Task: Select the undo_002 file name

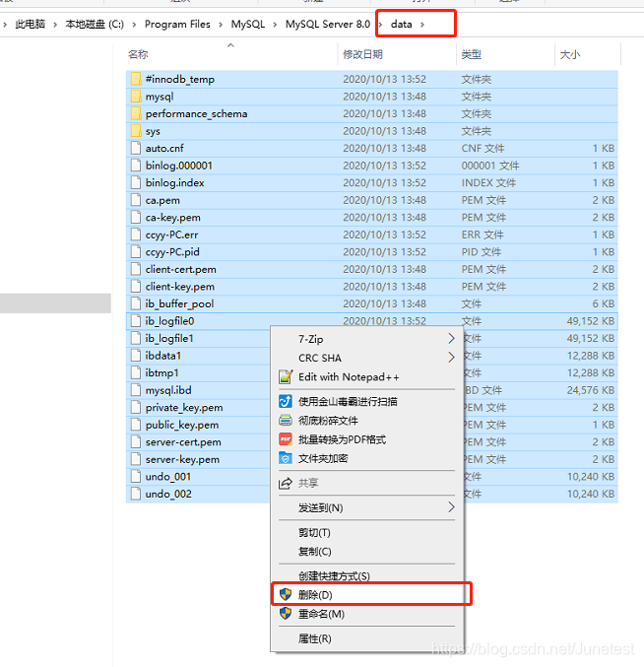Action: point(168,494)
